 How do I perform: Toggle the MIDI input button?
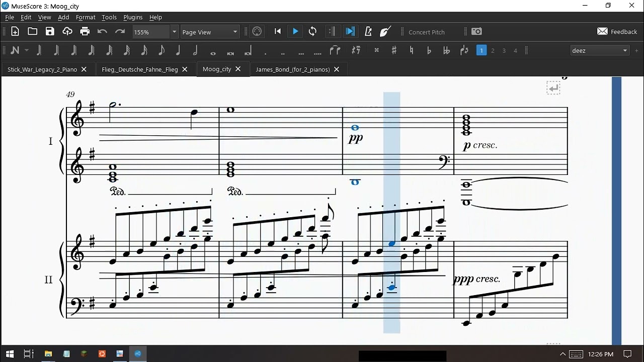pyautogui.click(x=257, y=32)
